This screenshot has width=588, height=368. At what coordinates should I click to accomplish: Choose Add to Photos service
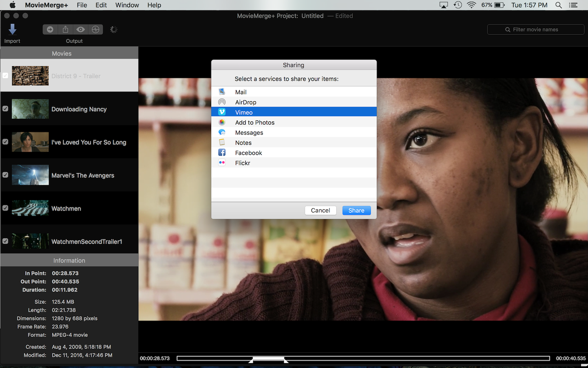tap(294, 122)
